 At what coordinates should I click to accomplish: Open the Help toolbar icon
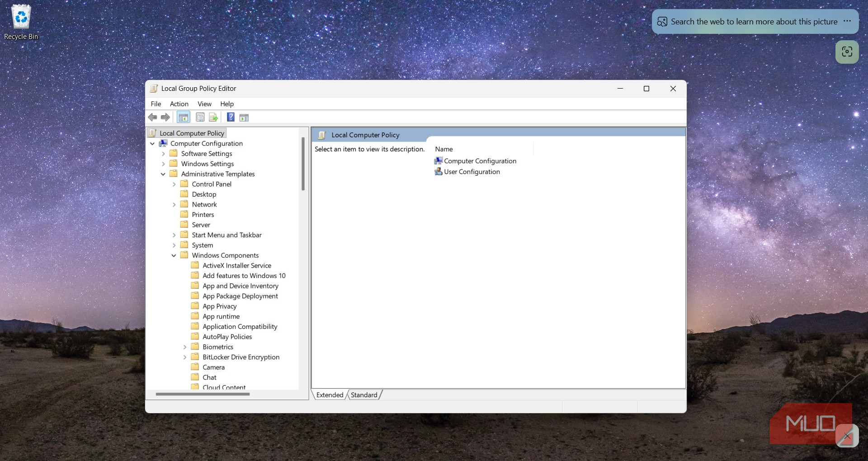[x=231, y=118]
